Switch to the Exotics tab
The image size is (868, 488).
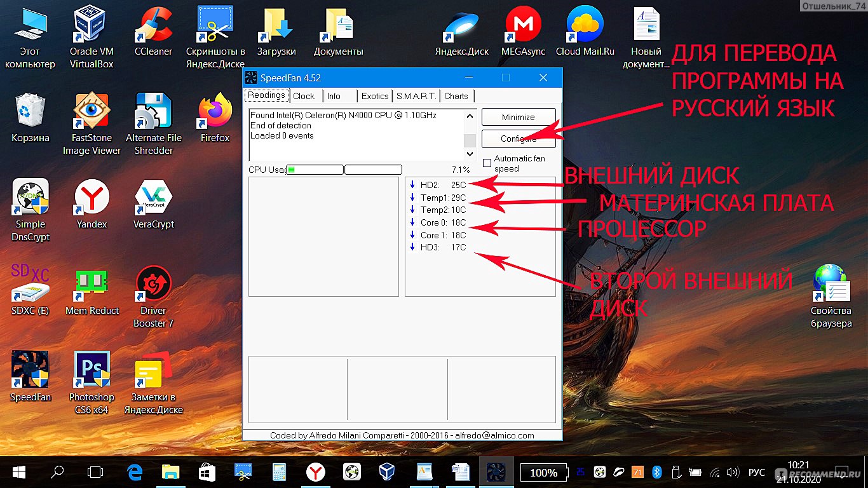pos(375,96)
